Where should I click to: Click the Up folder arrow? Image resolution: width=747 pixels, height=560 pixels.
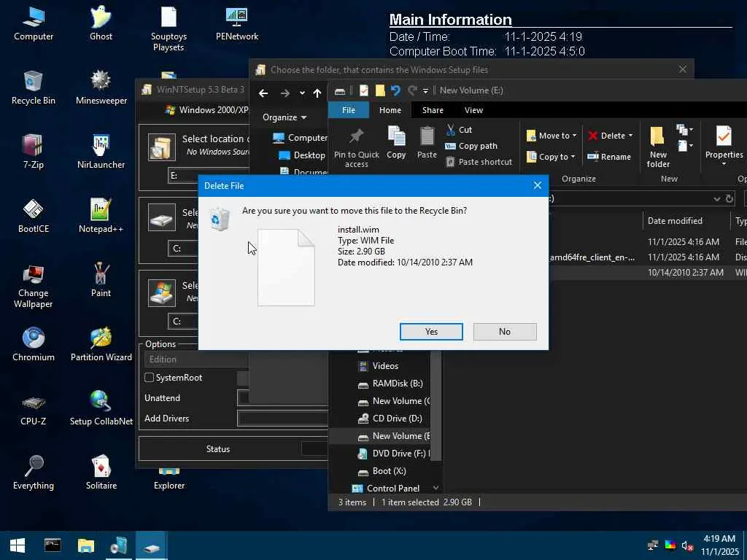[317, 93]
